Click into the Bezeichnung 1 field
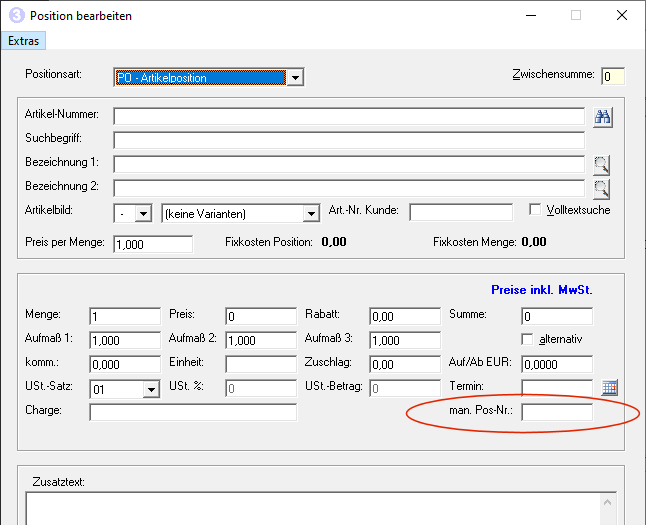 click(x=349, y=164)
